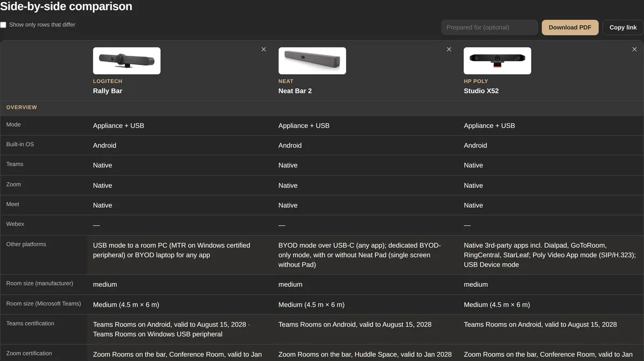Click the Mode row label
Viewport: 644px width, 361px height.
13,125
